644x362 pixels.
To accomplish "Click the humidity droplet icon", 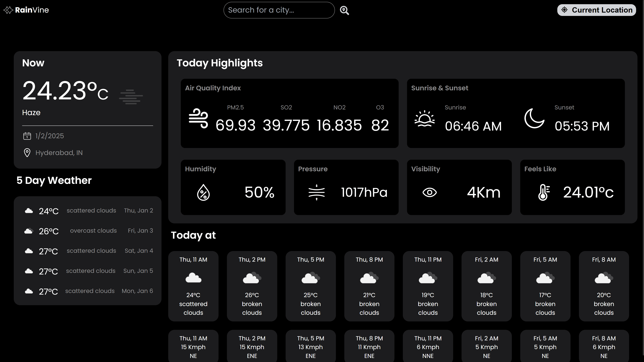I will pos(203,192).
